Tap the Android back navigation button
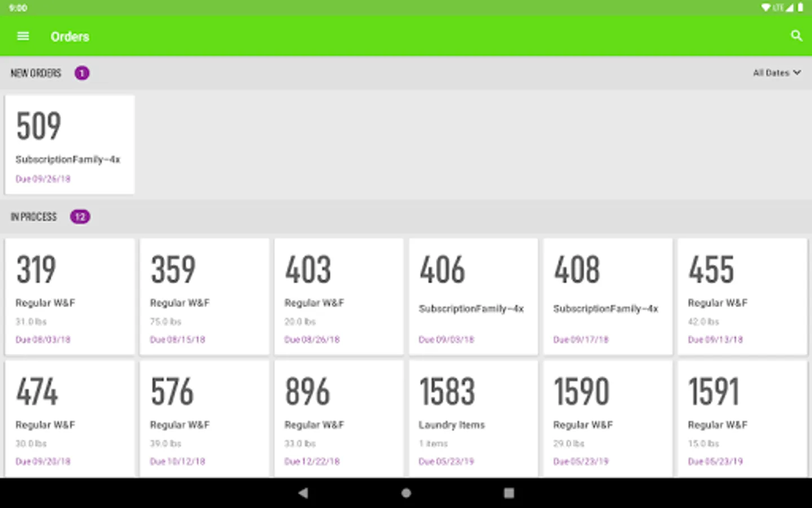 pos(303,493)
